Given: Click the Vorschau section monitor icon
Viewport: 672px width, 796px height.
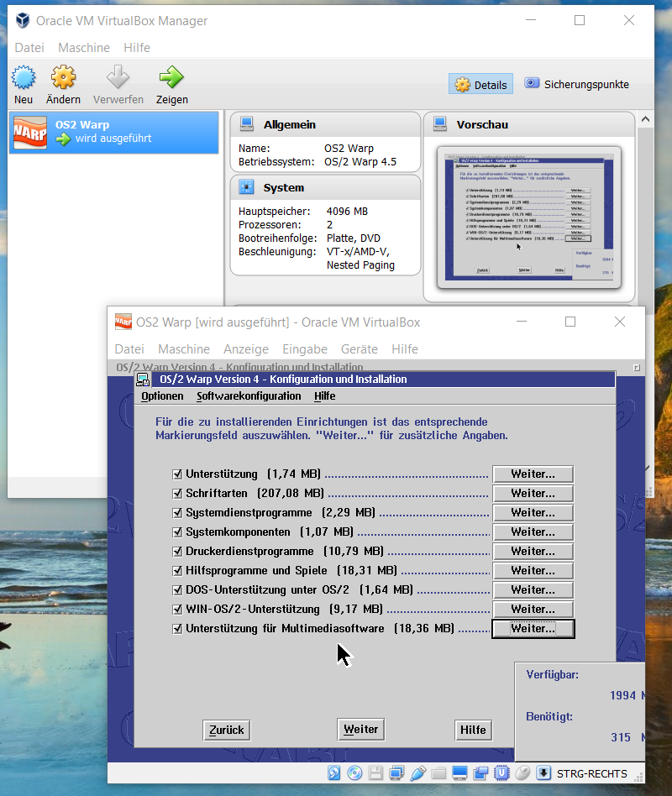Looking at the screenshot, I should pyautogui.click(x=440, y=124).
